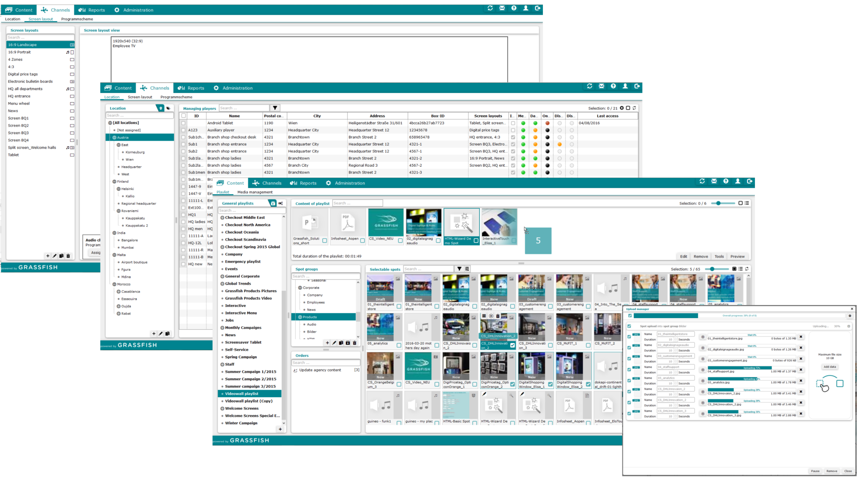
Task: Cancel upload of 04_staffsupport.jpg with X
Action: pos(801,370)
